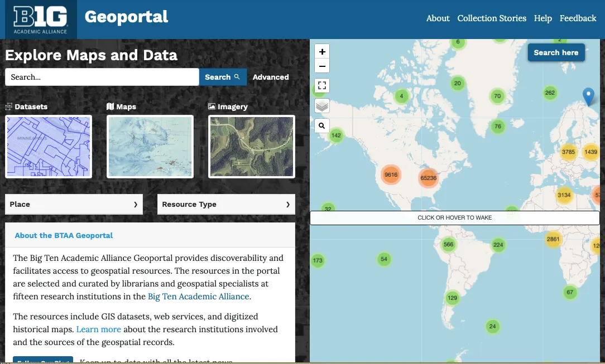605x364 pixels.
Task: Open the Help page
Action: pyautogui.click(x=542, y=18)
